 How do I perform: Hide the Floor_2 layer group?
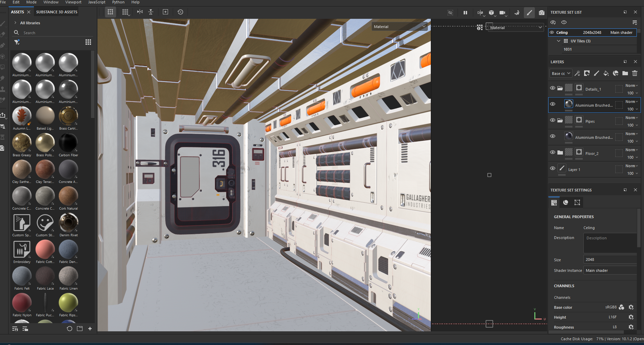point(553,152)
